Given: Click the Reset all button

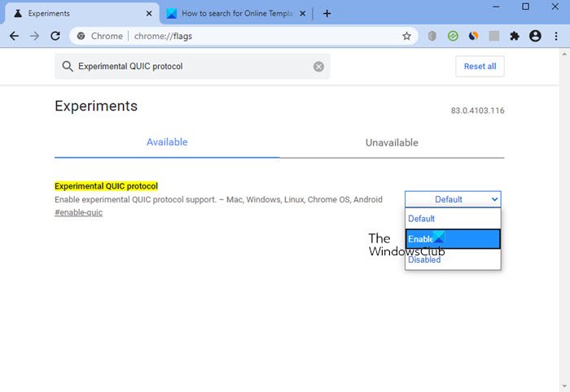Looking at the screenshot, I should [x=480, y=67].
